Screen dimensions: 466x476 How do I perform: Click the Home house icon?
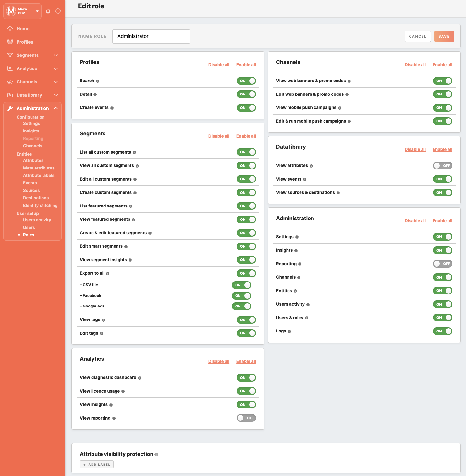point(10,29)
